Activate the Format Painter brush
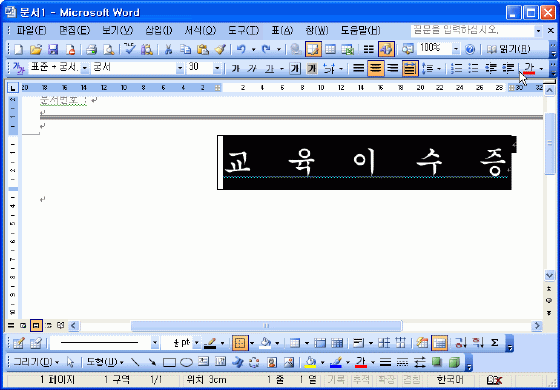The width and height of the screenshot is (560, 390). pyautogui.click(x=220, y=49)
